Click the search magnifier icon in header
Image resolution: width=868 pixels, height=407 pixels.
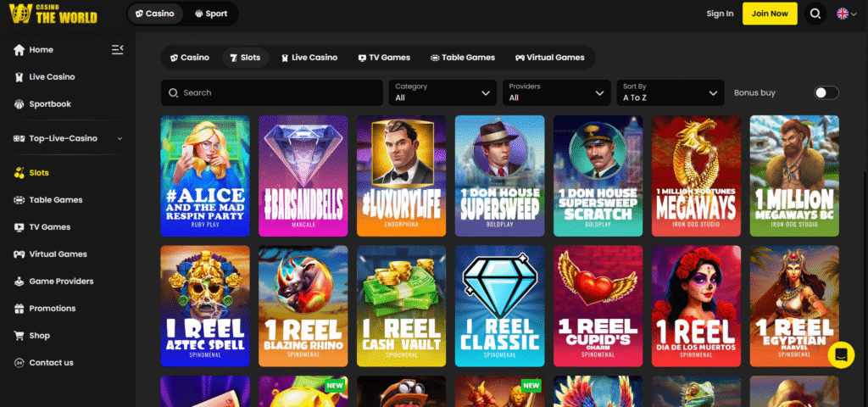[815, 14]
